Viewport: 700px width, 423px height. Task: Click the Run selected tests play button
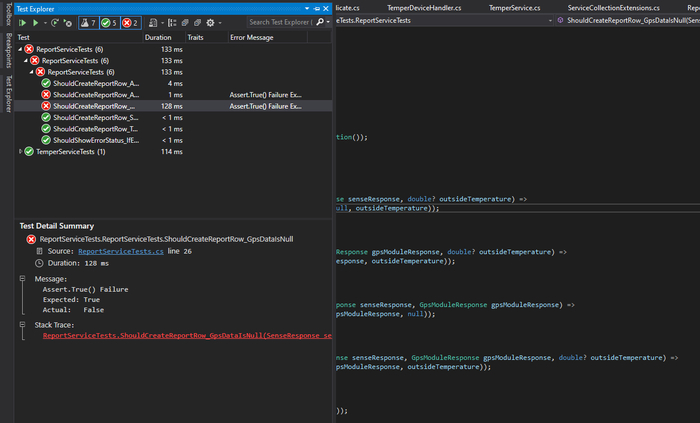tap(35, 22)
